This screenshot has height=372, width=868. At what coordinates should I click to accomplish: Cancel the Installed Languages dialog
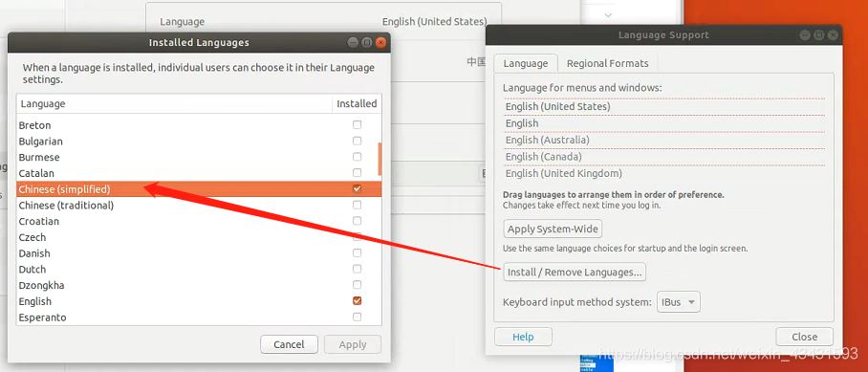(x=289, y=344)
